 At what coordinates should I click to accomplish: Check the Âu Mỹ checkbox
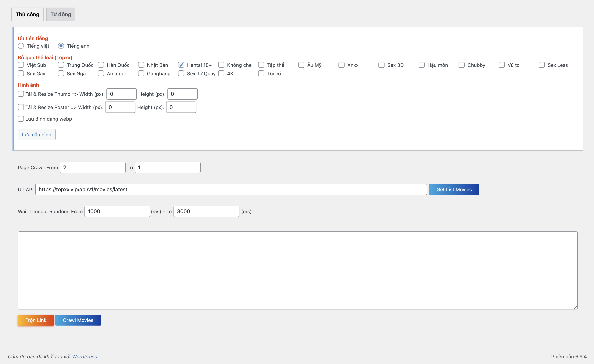pyautogui.click(x=301, y=65)
